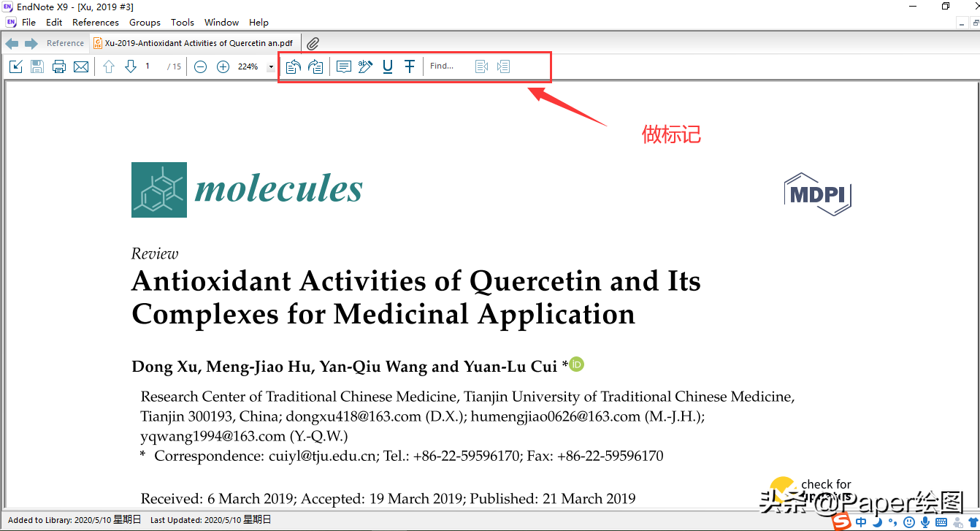
Task: Email the PDF using the envelope icon
Action: click(81, 66)
